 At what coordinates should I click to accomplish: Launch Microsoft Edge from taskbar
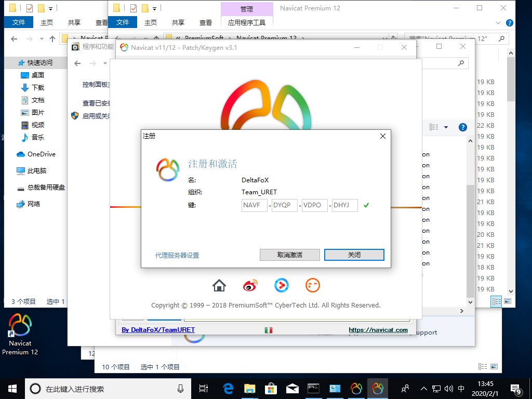tap(228, 389)
